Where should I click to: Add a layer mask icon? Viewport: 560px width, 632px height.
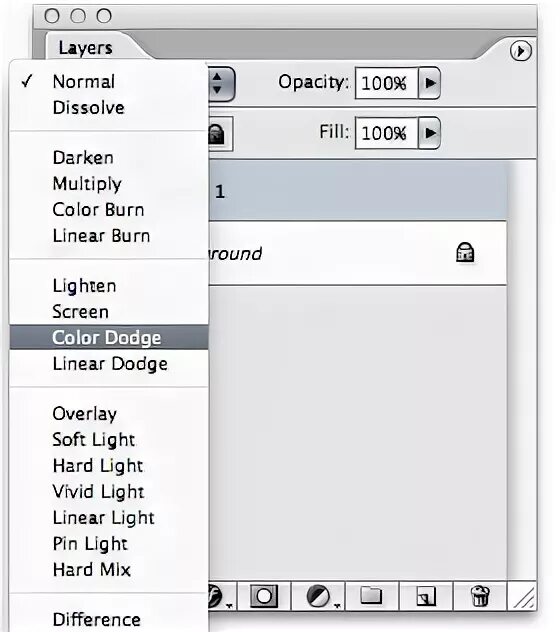[x=264, y=596]
